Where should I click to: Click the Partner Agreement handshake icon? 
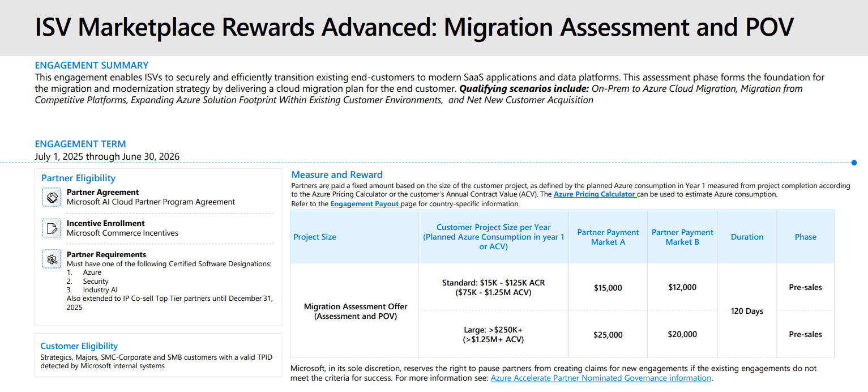click(52, 197)
